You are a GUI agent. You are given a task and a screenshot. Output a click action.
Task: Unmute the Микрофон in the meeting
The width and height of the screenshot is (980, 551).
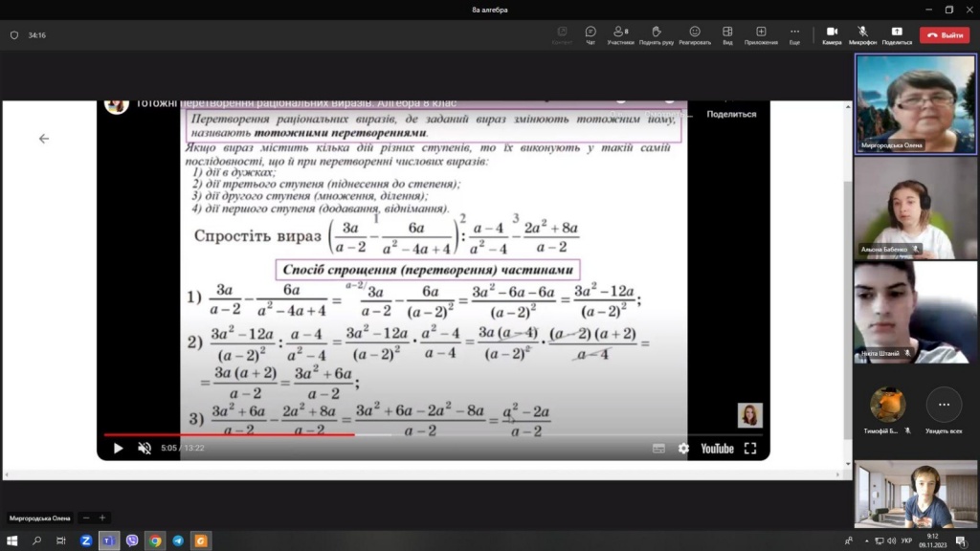click(862, 34)
